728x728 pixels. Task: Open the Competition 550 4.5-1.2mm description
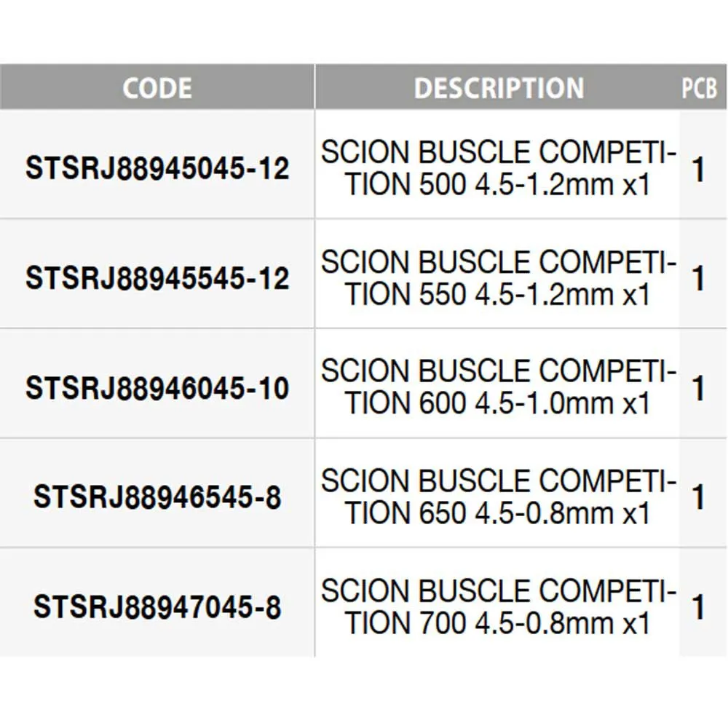[499, 278]
